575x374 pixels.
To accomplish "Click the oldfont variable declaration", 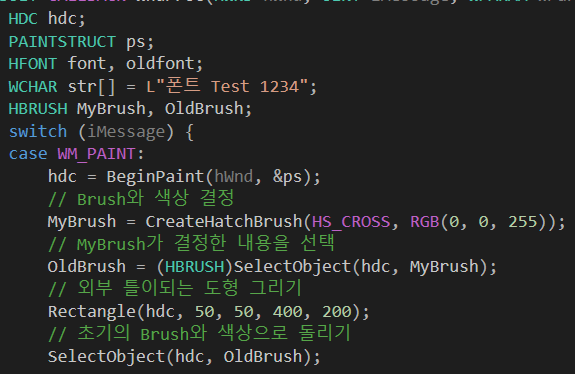I will [160, 63].
